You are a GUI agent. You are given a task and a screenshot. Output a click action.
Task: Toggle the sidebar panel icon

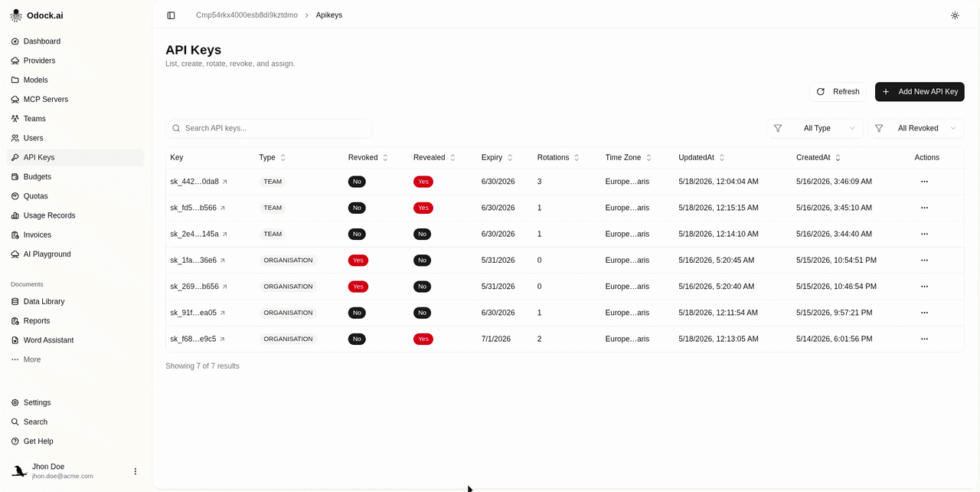point(171,15)
